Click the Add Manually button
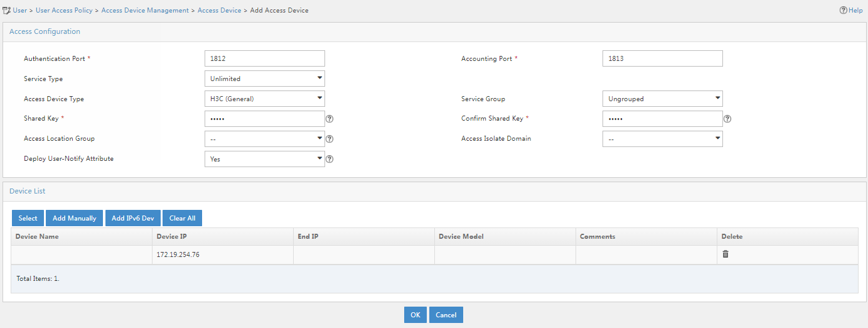868x328 pixels. point(75,218)
